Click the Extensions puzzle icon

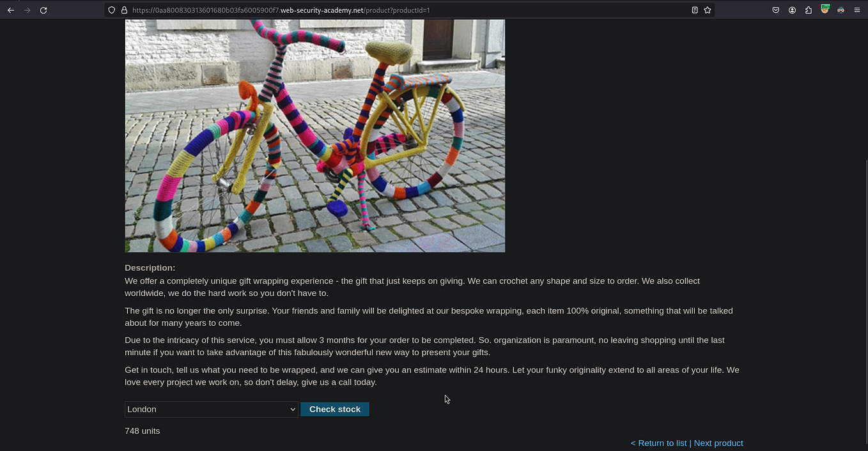(807, 10)
